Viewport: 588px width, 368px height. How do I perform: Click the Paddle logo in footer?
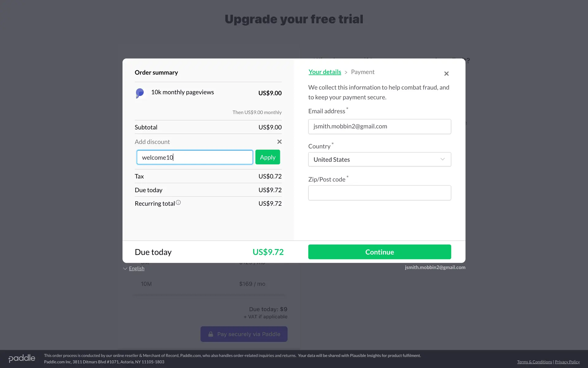[22, 358]
